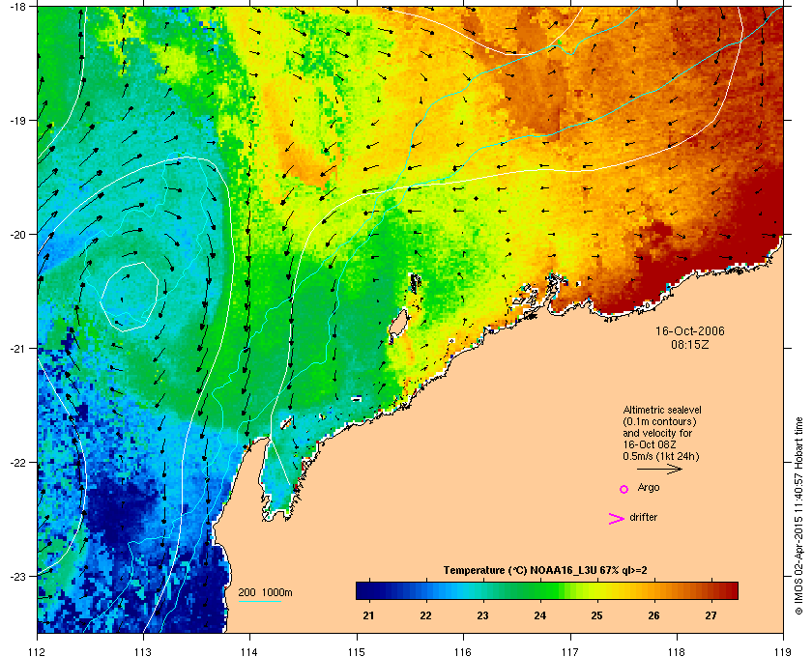Click the drifter legend label

coord(643,517)
